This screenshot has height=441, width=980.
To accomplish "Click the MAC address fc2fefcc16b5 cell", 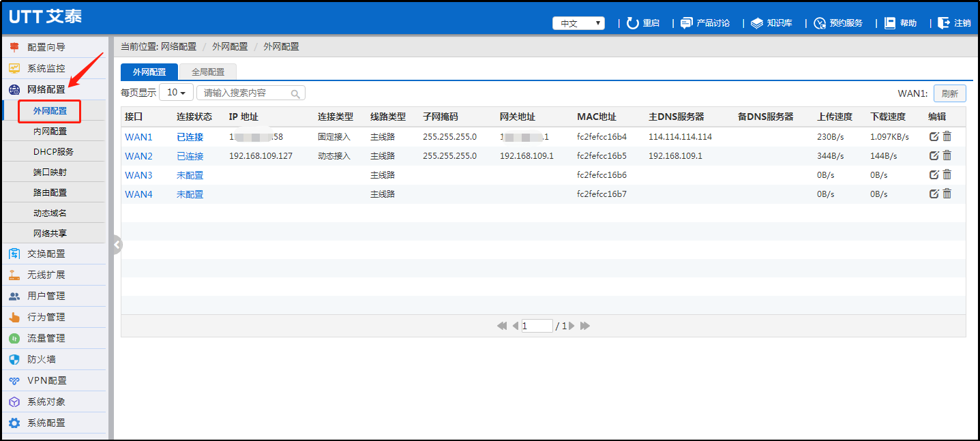I will click(602, 156).
